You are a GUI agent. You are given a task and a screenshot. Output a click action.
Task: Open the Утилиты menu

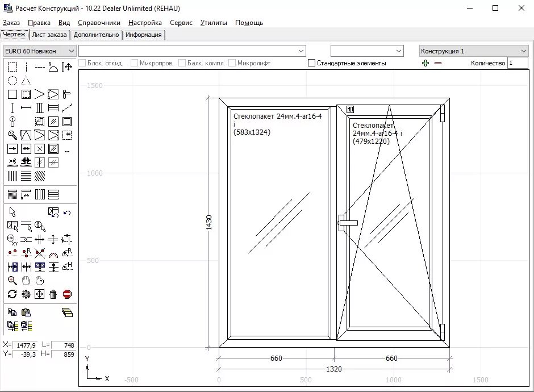point(214,23)
